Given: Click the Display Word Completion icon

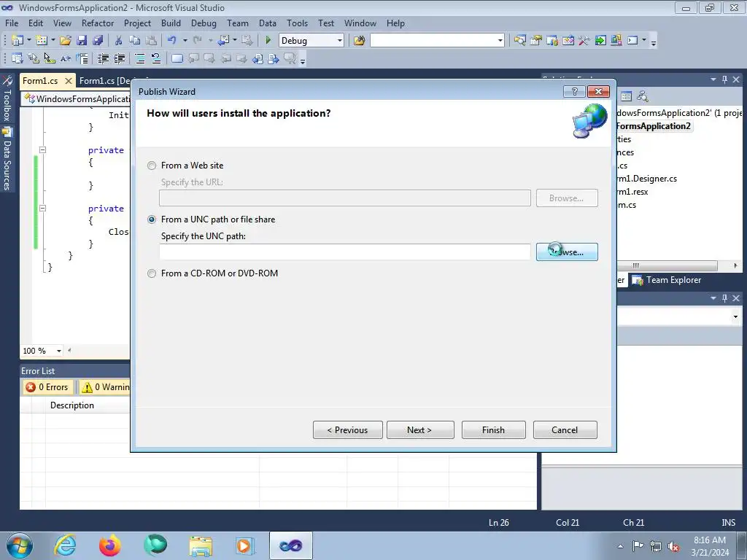Looking at the screenshot, I should point(65,58).
